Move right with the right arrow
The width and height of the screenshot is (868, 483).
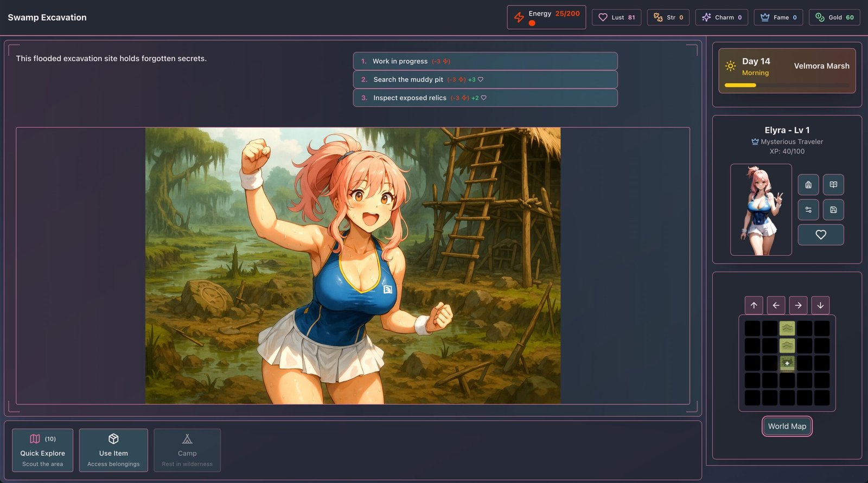click(x=798, y=305)
